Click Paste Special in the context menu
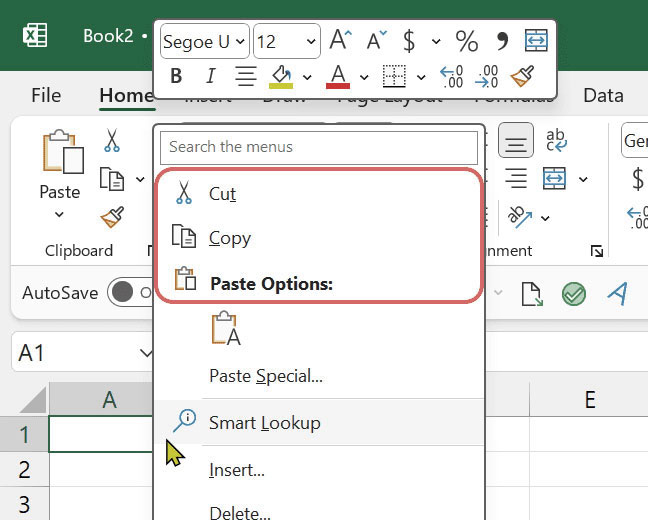 (x=265, y=377)
